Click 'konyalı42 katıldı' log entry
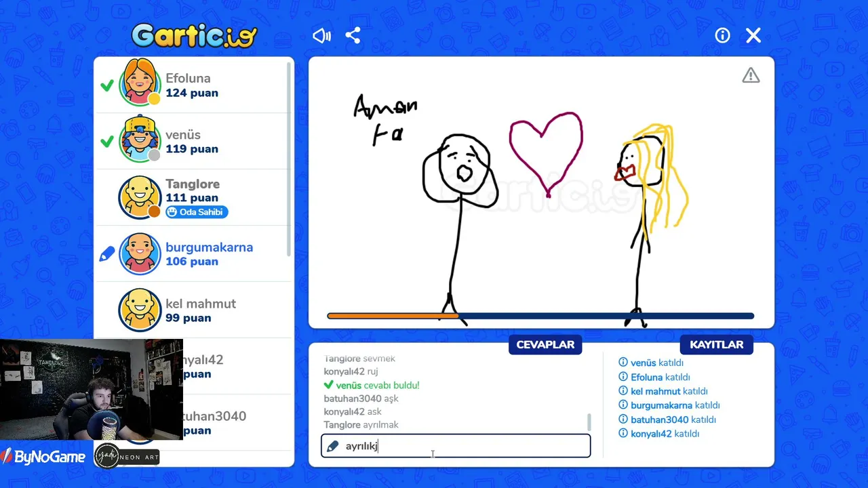The width and height of the screenshot is (868, 488). click(658, 434)
